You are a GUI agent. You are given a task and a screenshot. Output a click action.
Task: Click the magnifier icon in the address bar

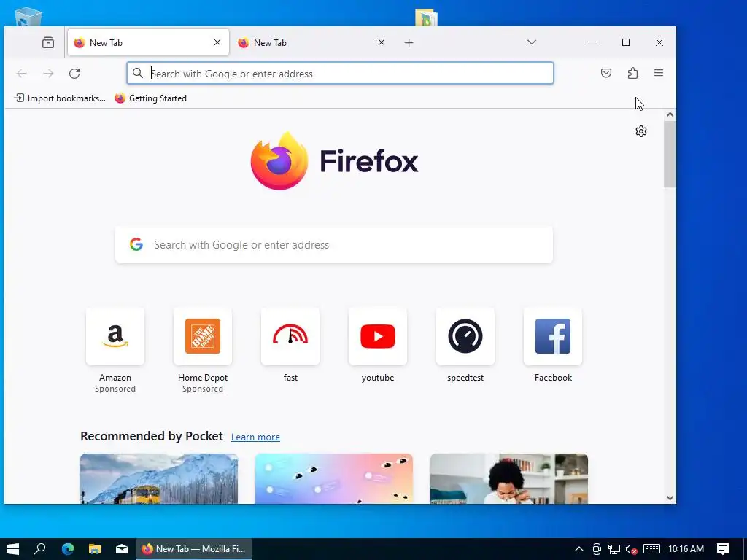tap(138, 73)
